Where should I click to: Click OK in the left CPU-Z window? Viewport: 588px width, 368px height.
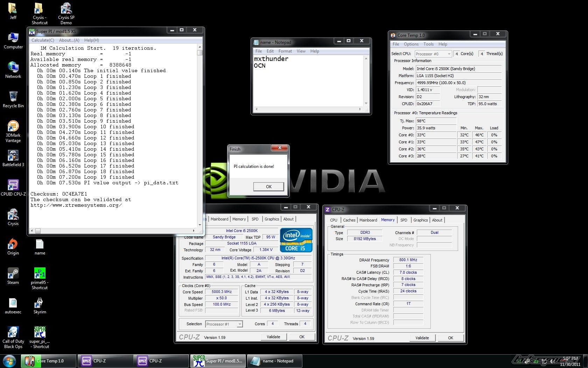[302, 337]
